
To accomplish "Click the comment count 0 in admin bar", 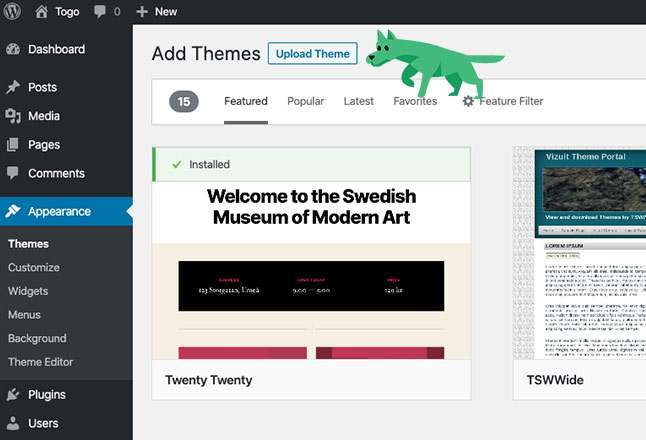I will coord(117,12).
